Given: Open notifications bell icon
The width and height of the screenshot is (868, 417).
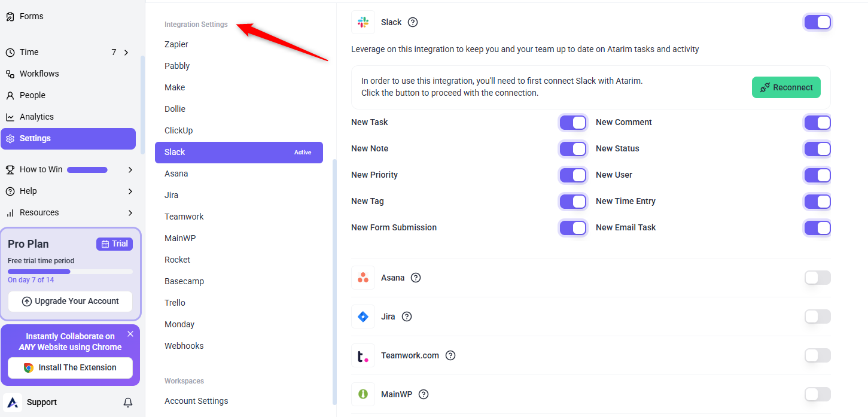Looking at the screenshot, I should (x=127, y=403).
